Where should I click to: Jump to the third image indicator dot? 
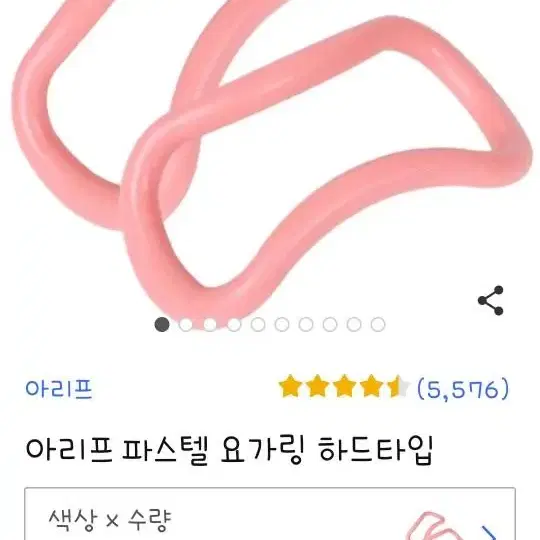(210, 324)
